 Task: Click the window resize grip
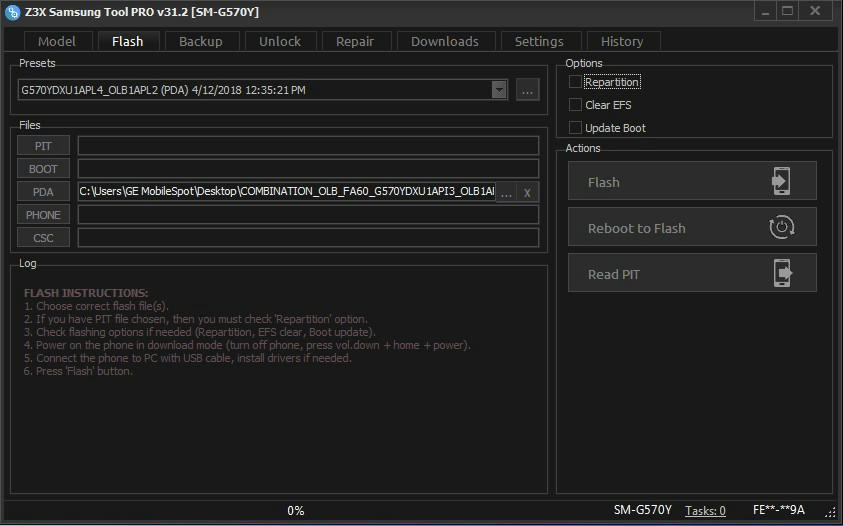coord(831,511)
